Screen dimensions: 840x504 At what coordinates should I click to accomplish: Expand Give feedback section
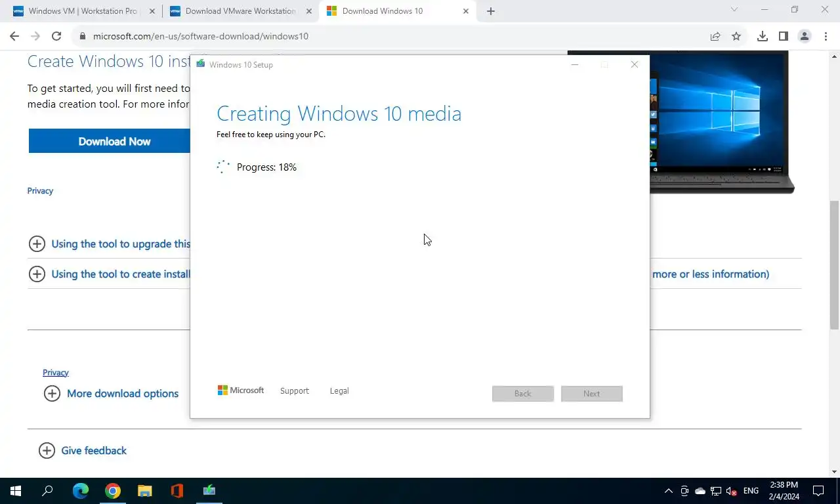83,451
